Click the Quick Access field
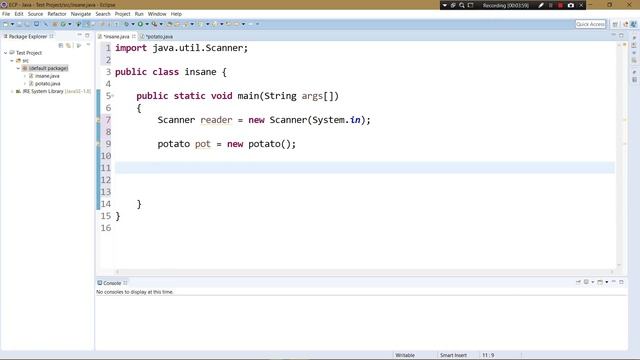This screenshot has height=360, width=640. (591, 24)
